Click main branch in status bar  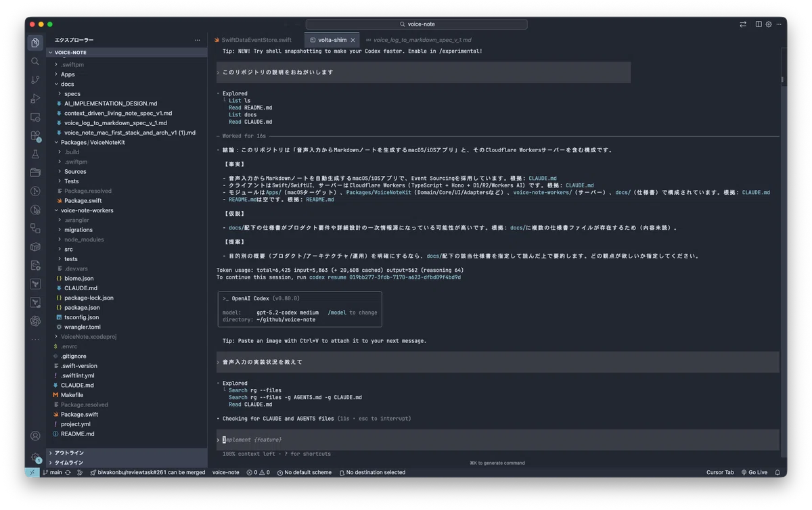click(x=53, y=472)
